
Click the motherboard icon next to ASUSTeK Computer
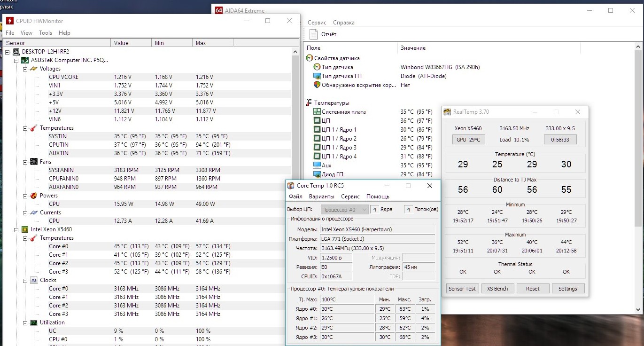click(25, 60)
